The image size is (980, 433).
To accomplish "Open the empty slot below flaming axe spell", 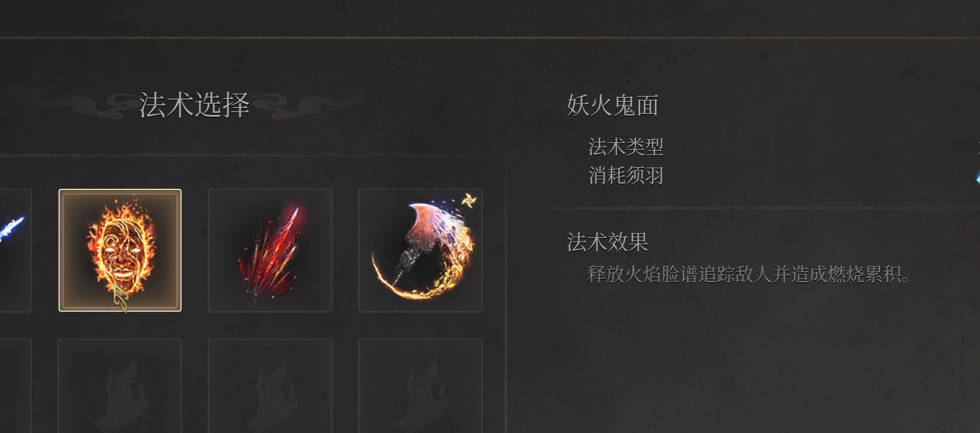I will (421, 386).
